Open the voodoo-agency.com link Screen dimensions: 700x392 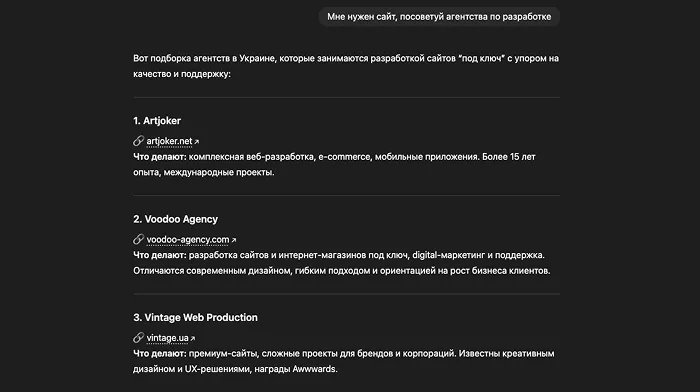pos(188,240)
